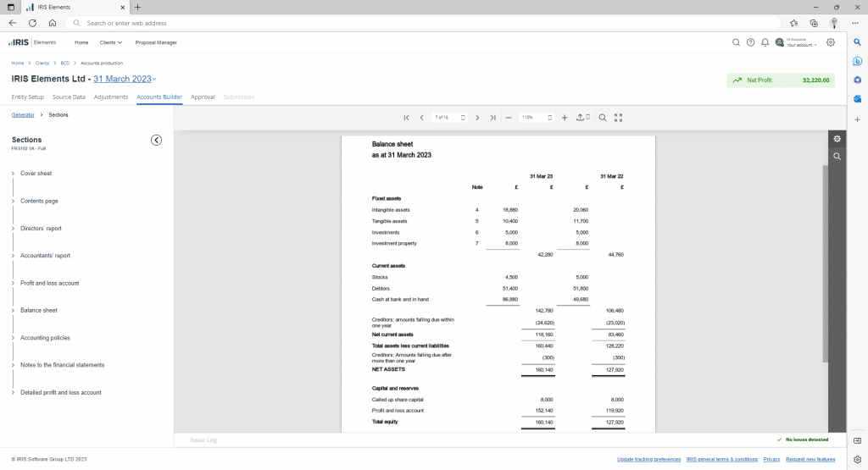The height and width of the screenshot is (470, 868).
Task: Open the dark sidebar search magnifier
Action: [837, 157]
